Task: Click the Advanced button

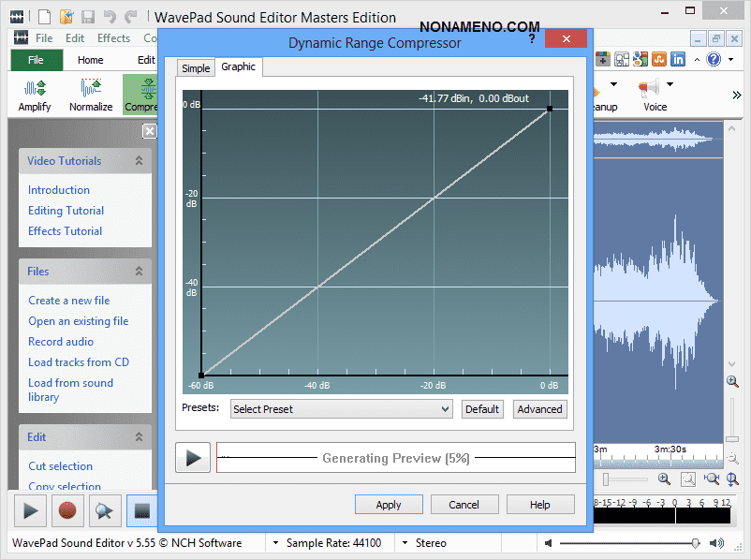Action: click(x=539, y=409)
